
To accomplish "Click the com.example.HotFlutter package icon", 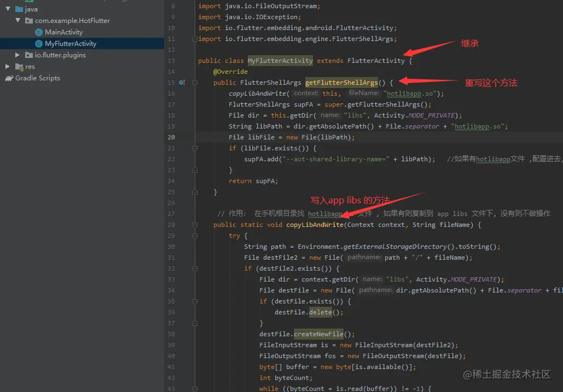I will (29, 20).
